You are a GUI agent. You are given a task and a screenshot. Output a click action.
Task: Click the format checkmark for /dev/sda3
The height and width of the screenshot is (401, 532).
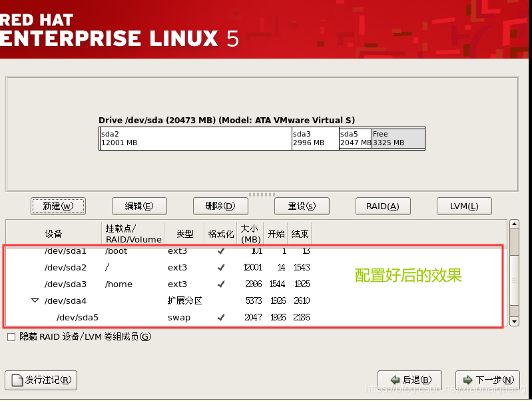221,284
